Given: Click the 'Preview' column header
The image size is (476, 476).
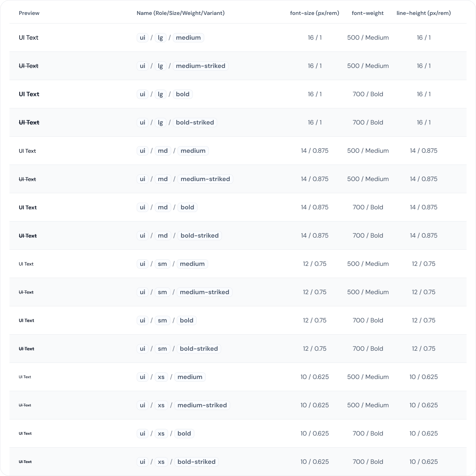Looking at the screenshot, I should 29,13.
